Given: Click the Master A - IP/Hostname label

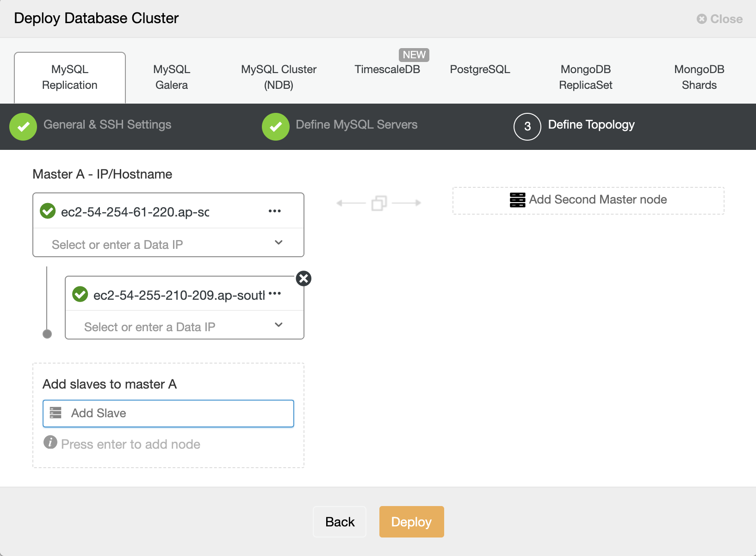Looking at the screenshot, I should click(x=102, y=174).
